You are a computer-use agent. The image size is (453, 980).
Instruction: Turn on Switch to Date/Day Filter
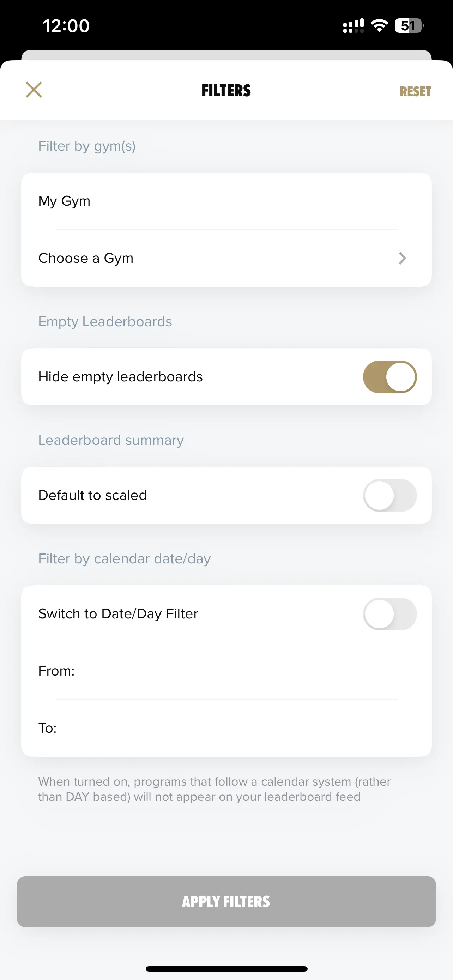coord(390,614)
